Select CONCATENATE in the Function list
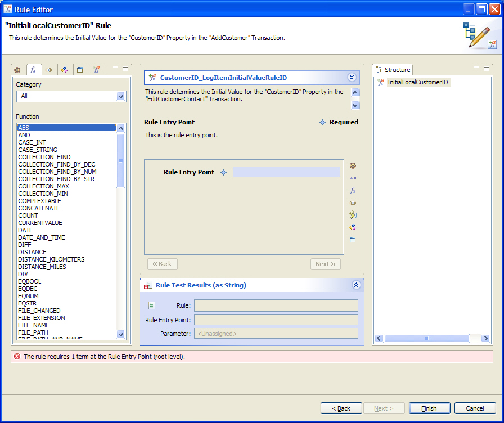504x423 pixels. pyautogui.click(x=39, y=208)
